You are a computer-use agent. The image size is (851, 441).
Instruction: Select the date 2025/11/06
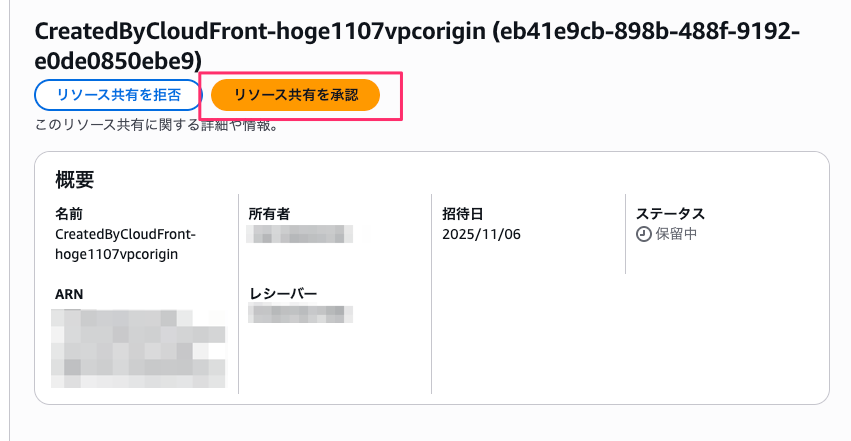[x=481, y=234]
